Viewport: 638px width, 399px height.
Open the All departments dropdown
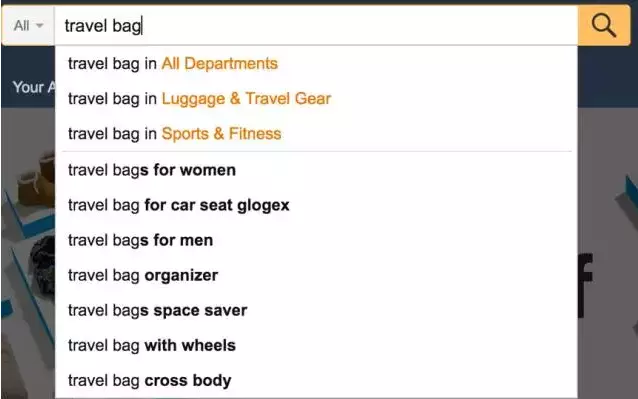(28, 25)
